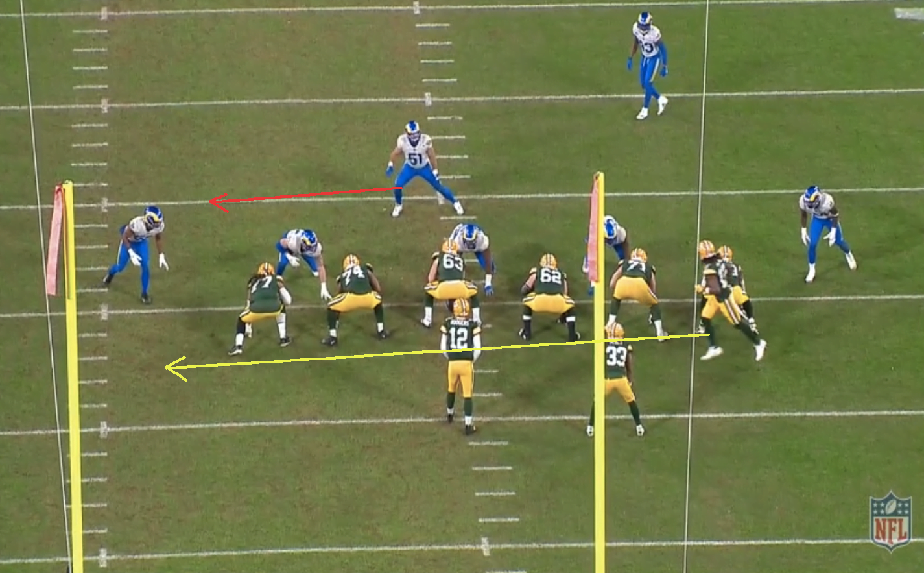Select Packers lineman number 74
This screenshot has width=924, height=573.
tap(353, 292)
